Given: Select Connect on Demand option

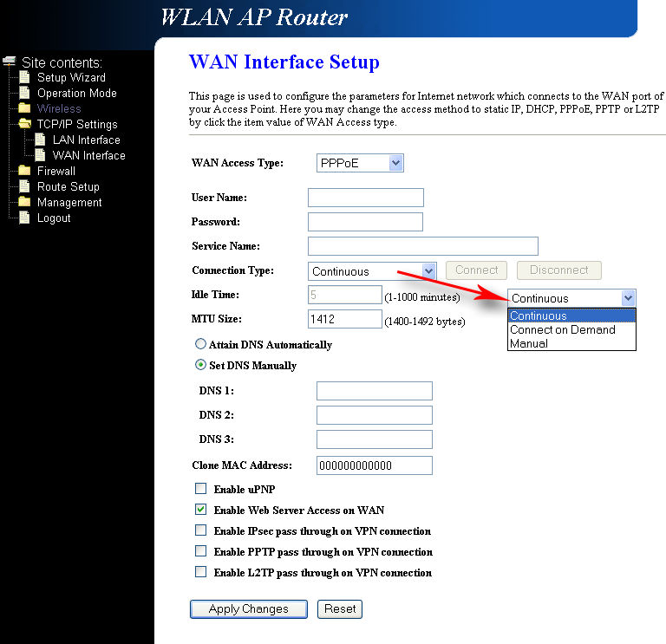Looking at the screenshot, I should (571, 330).
